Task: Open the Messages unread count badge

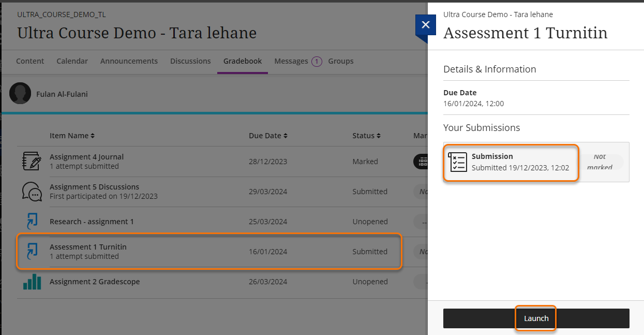Action: tap(317, 62)
